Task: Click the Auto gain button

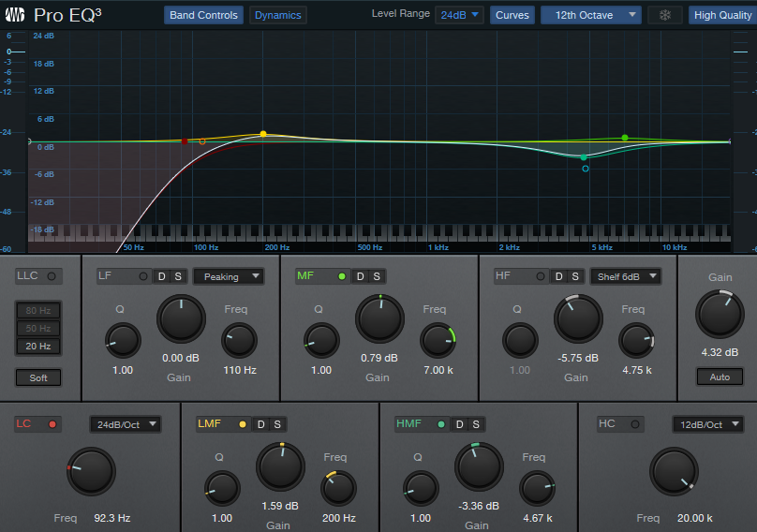Action: 720,377
